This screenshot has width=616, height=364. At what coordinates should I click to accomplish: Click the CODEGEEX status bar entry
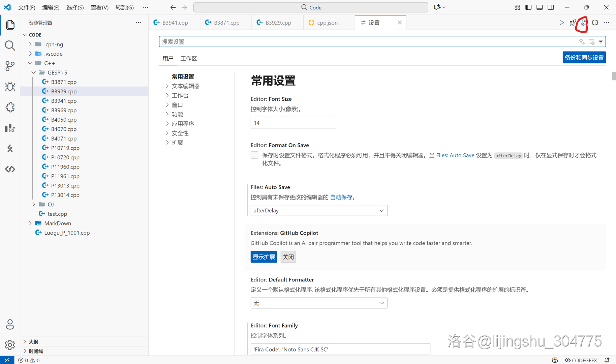[x=581, y=360]
